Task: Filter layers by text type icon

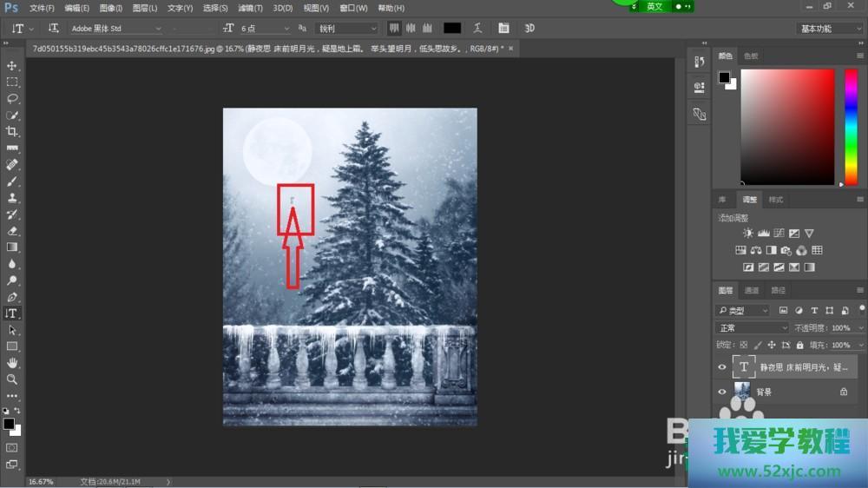Action: (814, 310)
